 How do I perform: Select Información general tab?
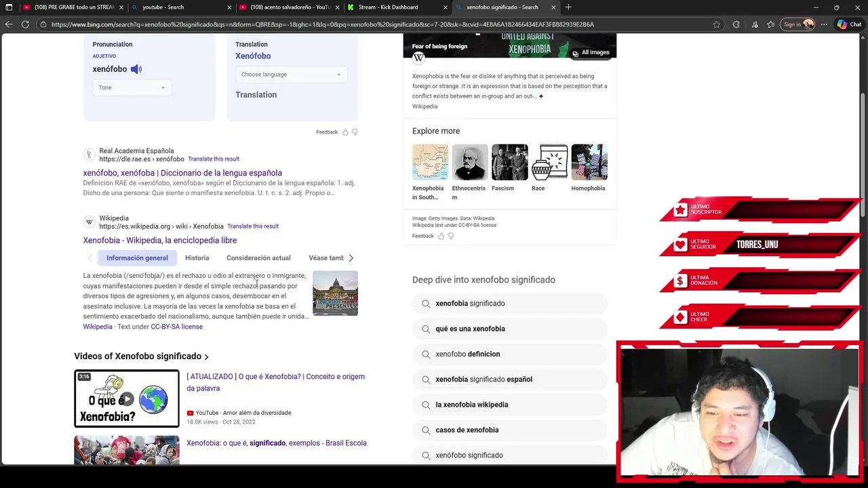pyautogui.click(x=137, y=258)
